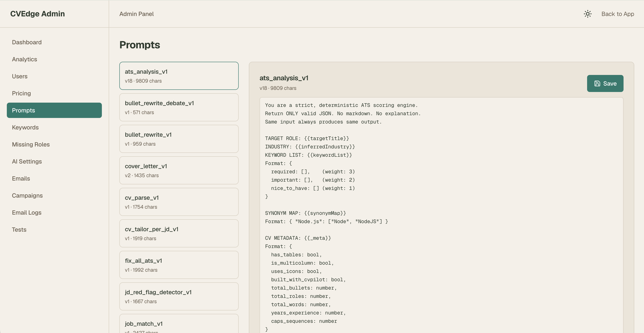Click the floppy-disk icon on the Save button
This screenshot has width=644, height=333.
[597, 83]
